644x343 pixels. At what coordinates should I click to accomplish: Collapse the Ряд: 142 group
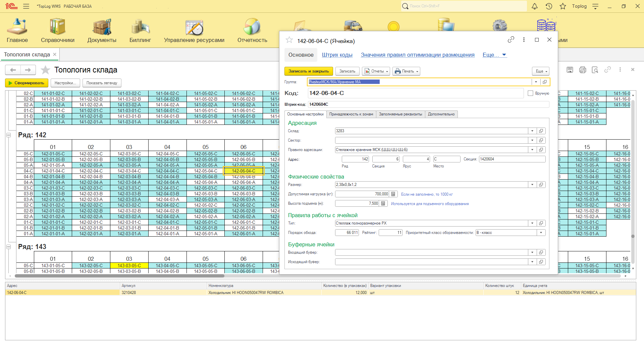pyautogui.click(x=9, y=135)
